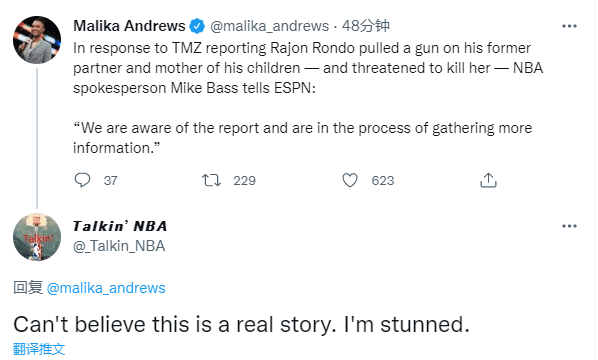The image size is (598, 360).
Task: View Talkin' NBA profile avatar
Action: pos(37,237)
